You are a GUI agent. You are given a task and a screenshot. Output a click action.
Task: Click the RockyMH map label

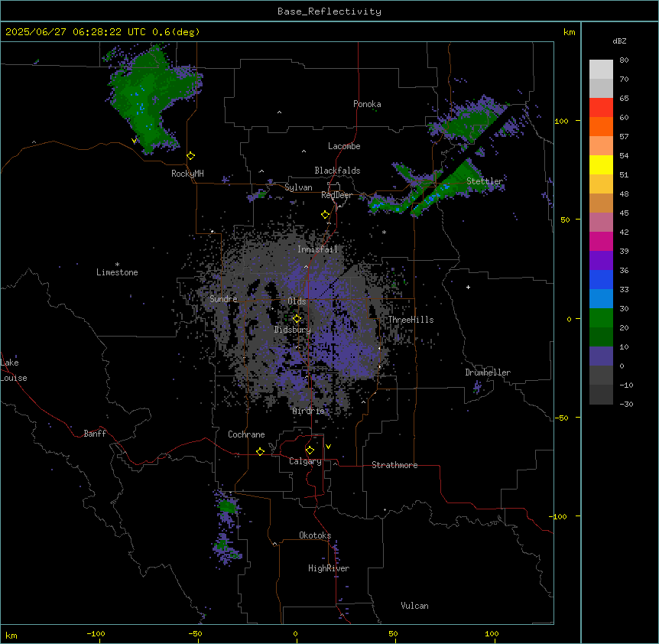tap(187, 174)
